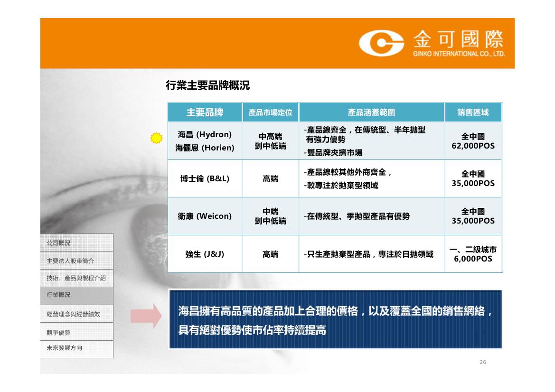This screenshot has height=392, width=555.
Task: Click the slide title 行業主要品牌概況
Action: pyautogui.click(x=208, y=85)
